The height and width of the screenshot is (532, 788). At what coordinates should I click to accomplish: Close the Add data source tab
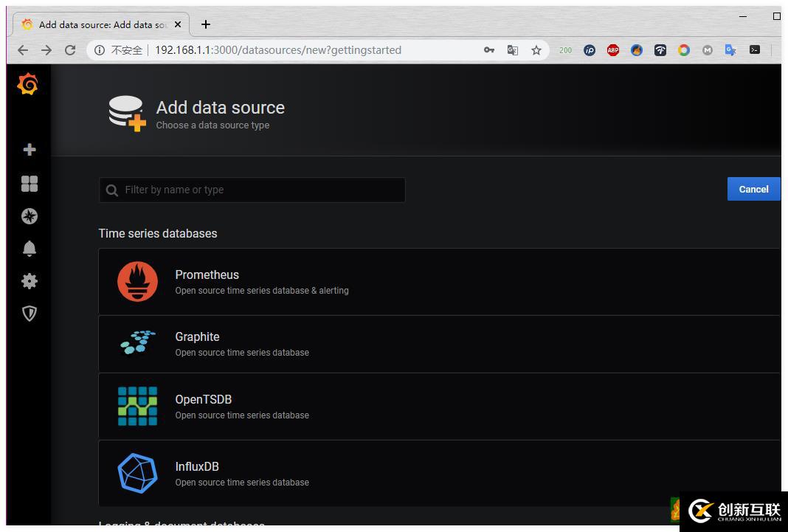click(178, 24)
